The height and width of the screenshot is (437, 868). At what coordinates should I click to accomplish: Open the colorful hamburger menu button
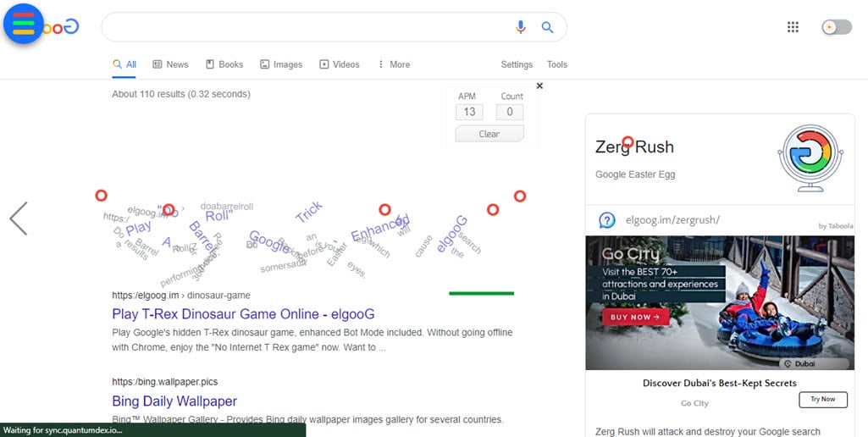coord(23,24)
